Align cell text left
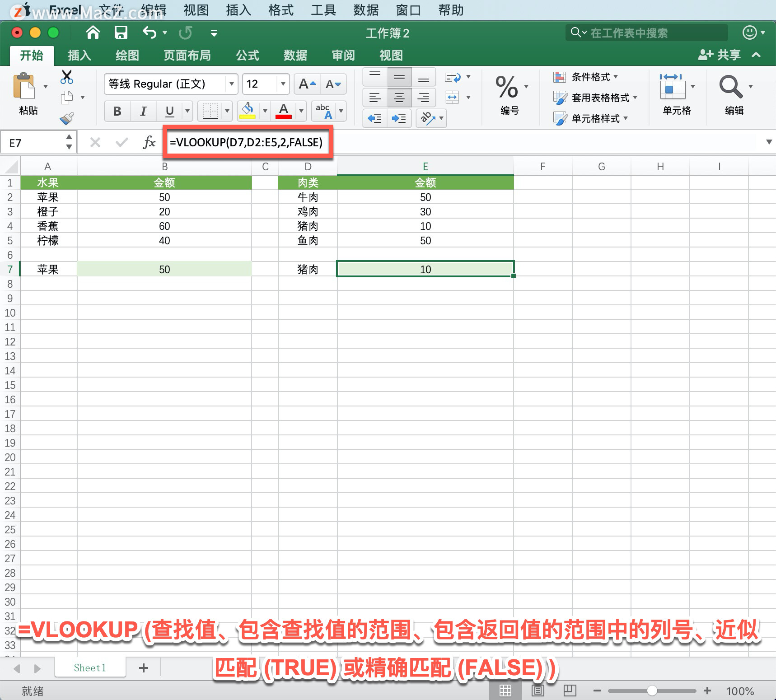This screenshot has height=700, width=776. [x=375, y=98]
